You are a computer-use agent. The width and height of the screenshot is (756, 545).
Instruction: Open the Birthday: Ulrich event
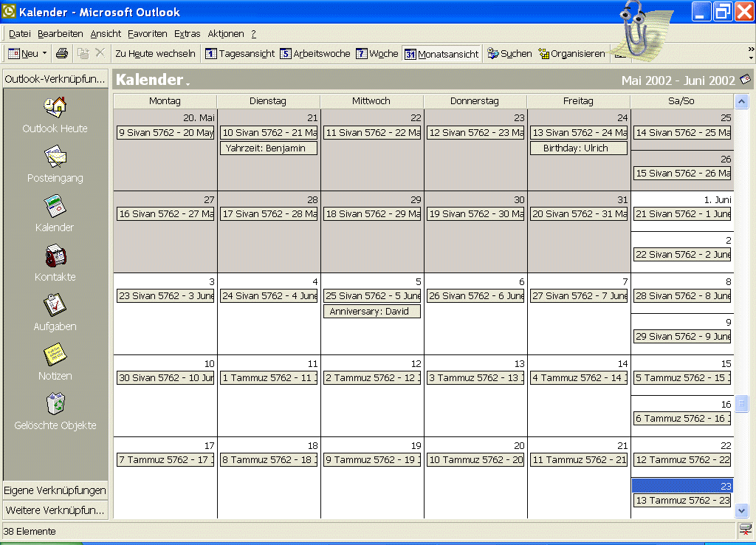click(x=579, y=148)
